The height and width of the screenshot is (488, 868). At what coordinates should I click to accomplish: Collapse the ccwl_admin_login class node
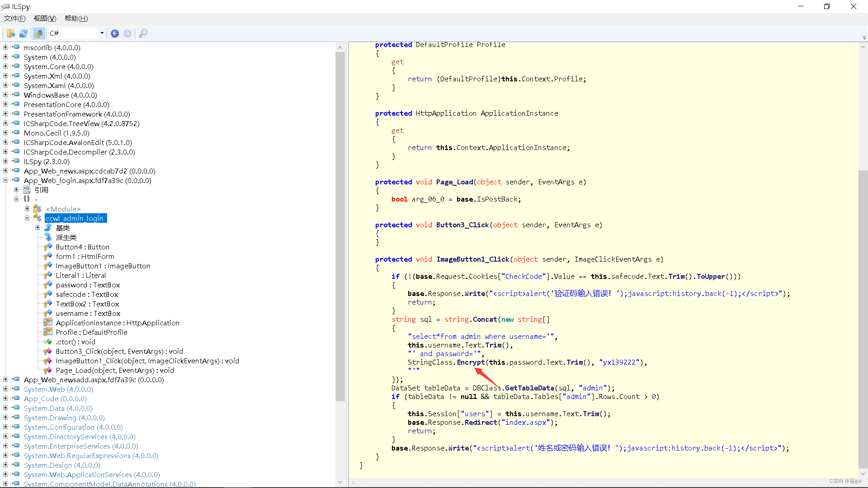click(x=27, y=218)
